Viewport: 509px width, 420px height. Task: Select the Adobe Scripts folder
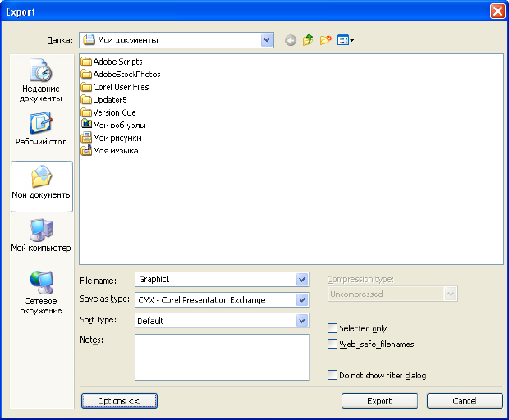pyautogui.click(x=117, y=62)
